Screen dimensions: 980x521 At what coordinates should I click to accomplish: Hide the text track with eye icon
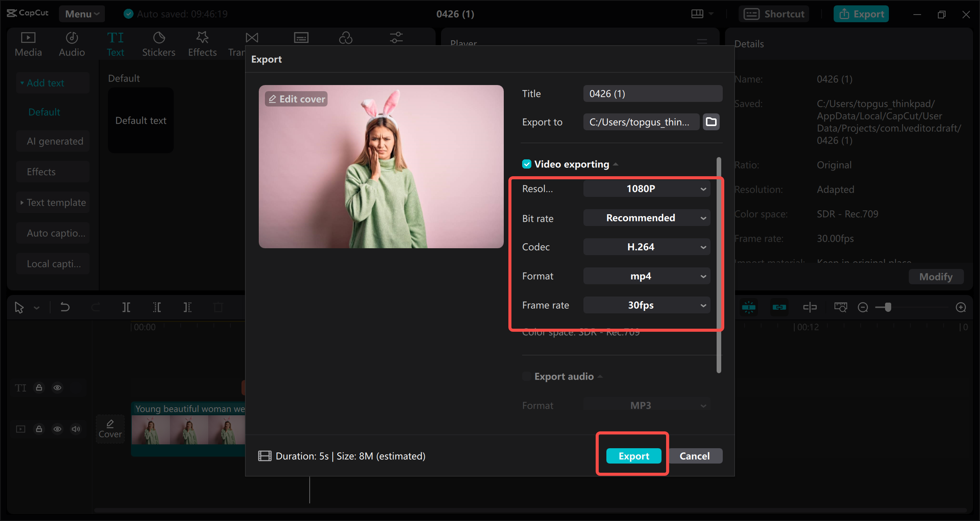pos(57,388)
